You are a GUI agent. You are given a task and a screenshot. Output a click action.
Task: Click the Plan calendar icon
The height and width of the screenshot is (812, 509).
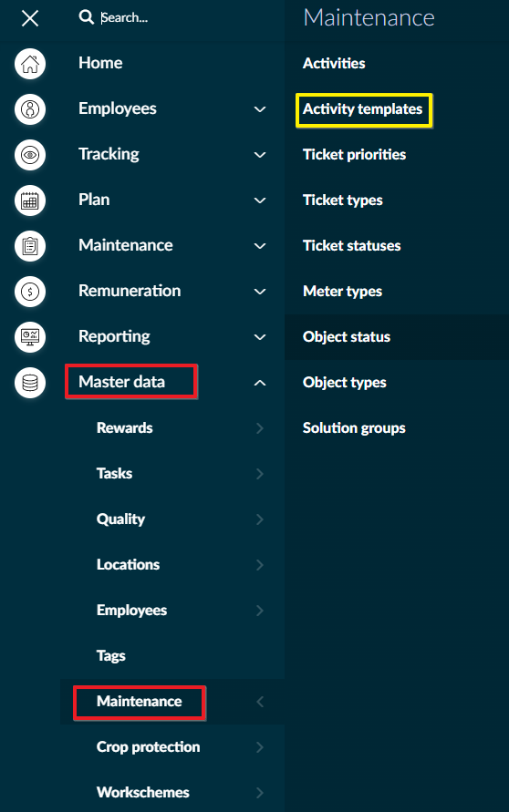coord(30,200)
